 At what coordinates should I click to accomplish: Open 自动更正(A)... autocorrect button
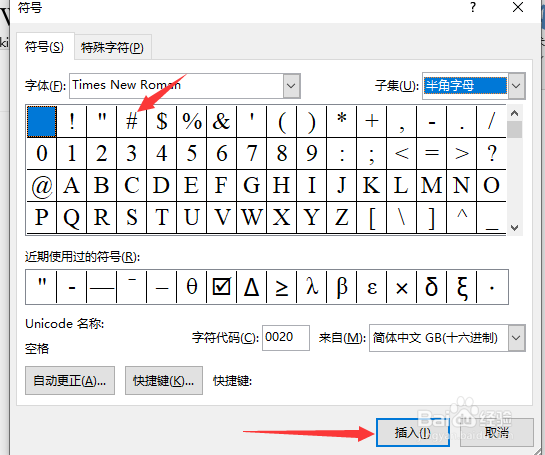[70, 381]
